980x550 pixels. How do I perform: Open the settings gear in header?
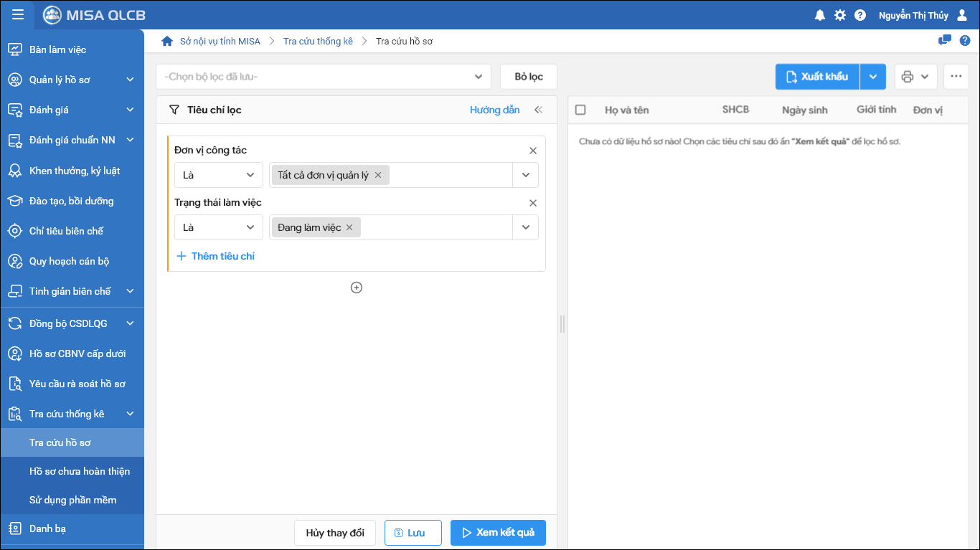(840, 15)
